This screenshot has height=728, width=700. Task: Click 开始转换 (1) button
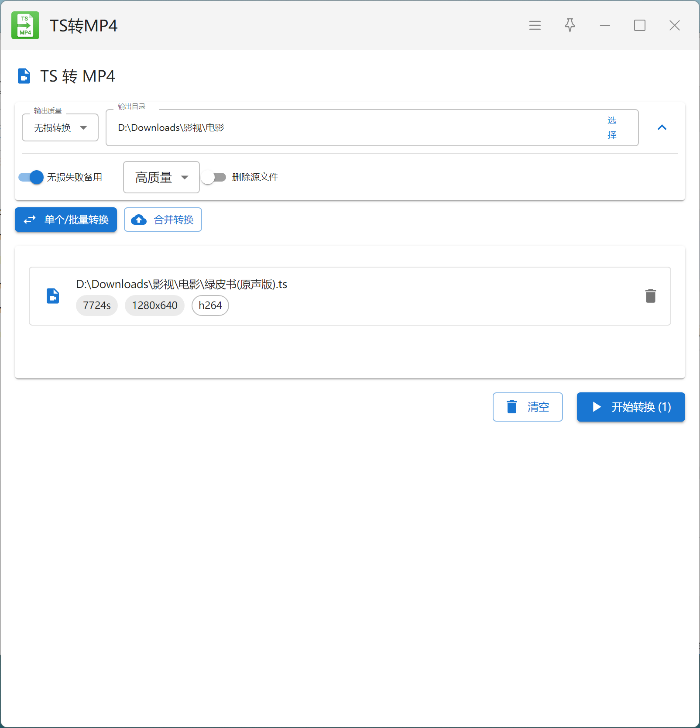point(631,407)
